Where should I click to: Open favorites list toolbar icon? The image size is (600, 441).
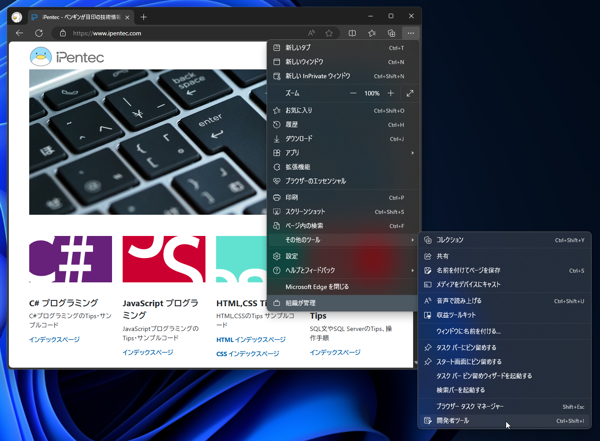click(x=372, y=33)
